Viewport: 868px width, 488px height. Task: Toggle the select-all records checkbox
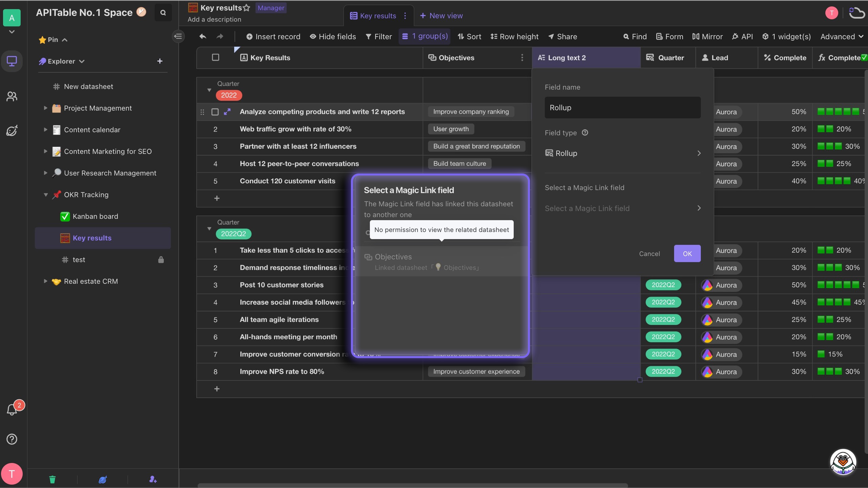coord(215,57)
